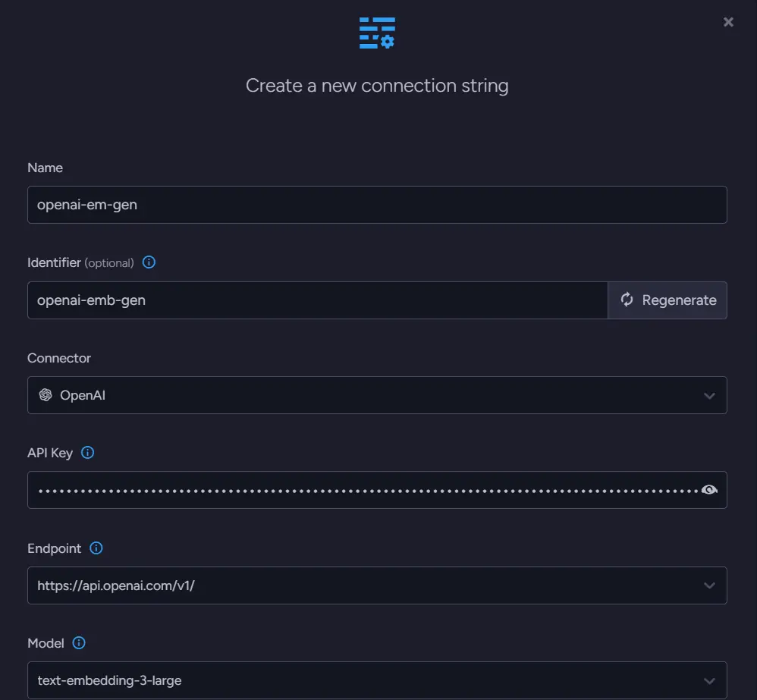Viewport: 757px width, 700px height.
Task: Click the endpoint URL https://api.openai.com/v1/
Action: click(116, 585)
